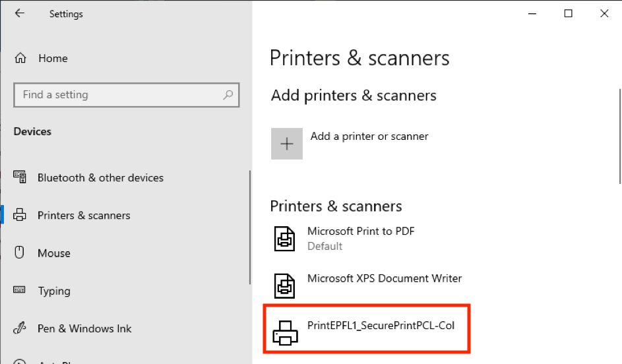Click the printer icon in sidebar

(x=19, y=215)
